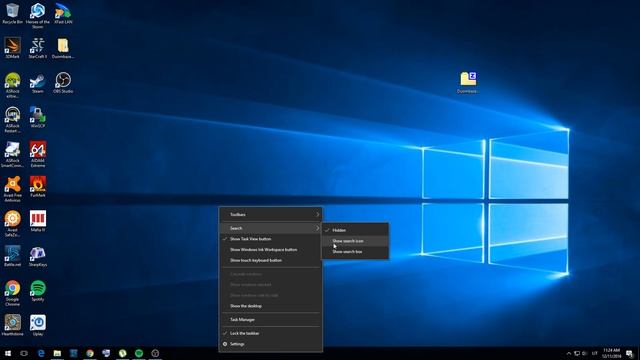Select the Hearthstone desktop shortcut
This screenshot has height=360, width=640.
tap(12, 326)
